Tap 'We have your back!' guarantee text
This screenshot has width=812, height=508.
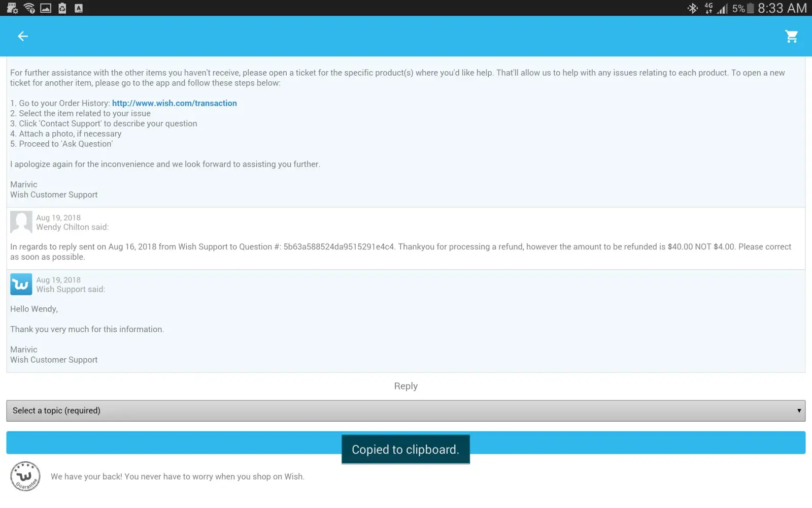(x=178, y=477)
